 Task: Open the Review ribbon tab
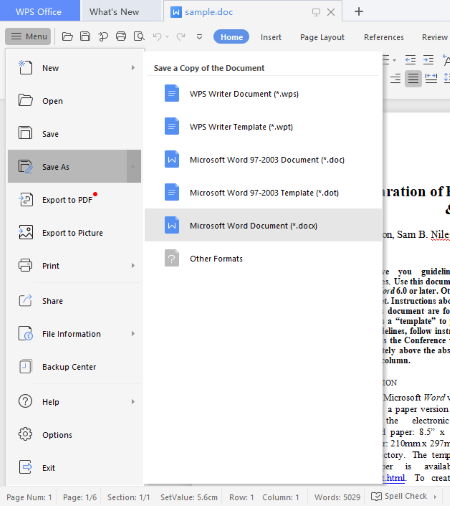click(x=435, y=37)
